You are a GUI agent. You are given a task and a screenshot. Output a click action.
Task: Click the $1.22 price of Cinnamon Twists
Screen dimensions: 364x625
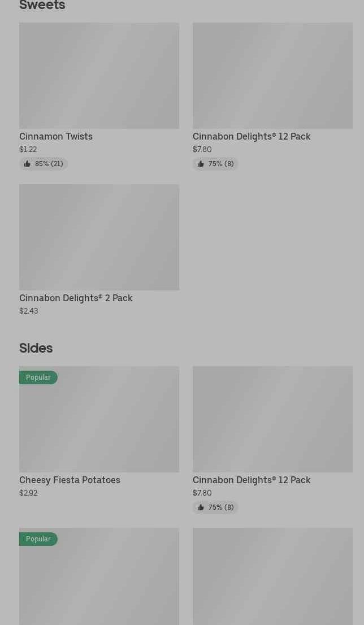(28, 149)
